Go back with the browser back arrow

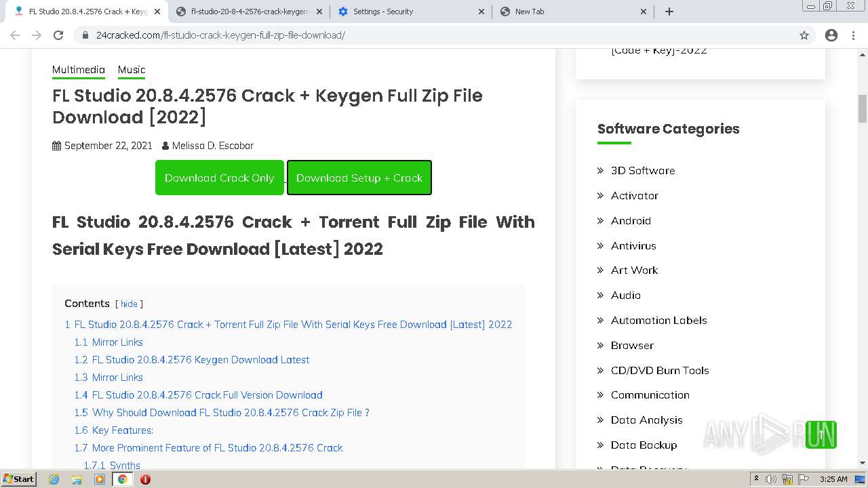coord(15,35)
